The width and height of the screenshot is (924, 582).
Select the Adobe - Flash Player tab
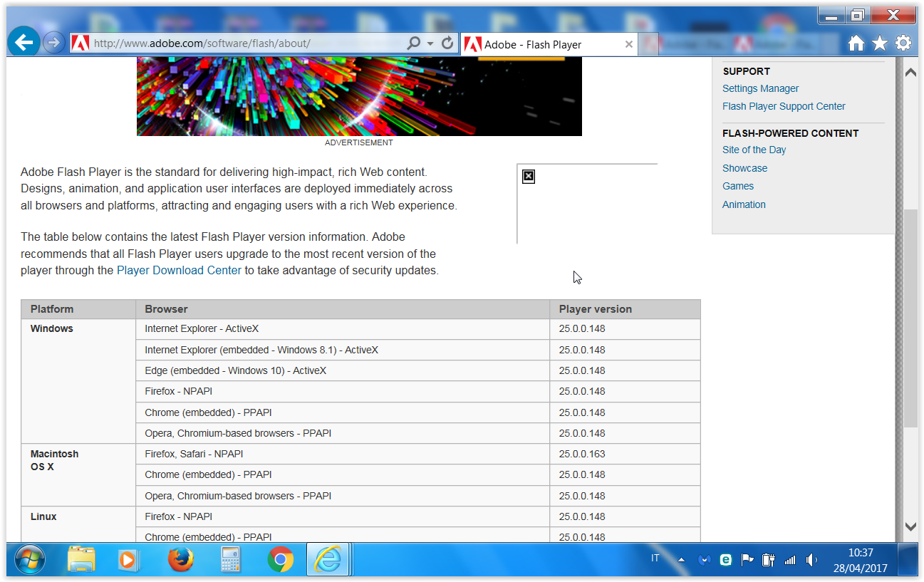point(549,44)
